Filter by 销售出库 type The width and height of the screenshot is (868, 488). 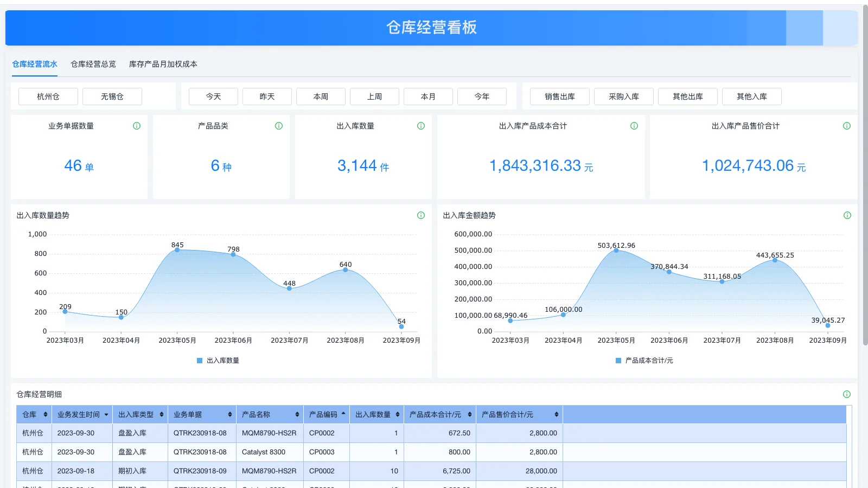coord(560,97)
